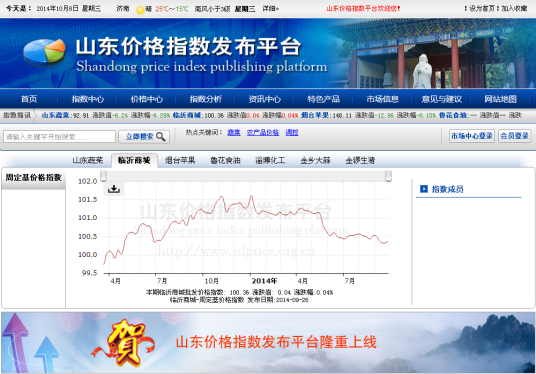Switch to the 金乡大蒜 tab
Image resolution: width=536 pixels, height=374 pixels.
click(316, 160)
